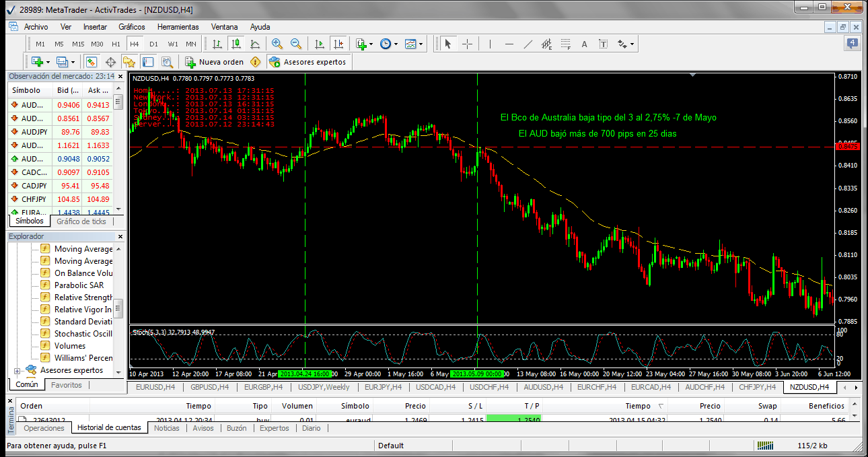Click the chat notification icon showing 4
This screenshot has width=868, height=457.
click(x=853, y=44)
